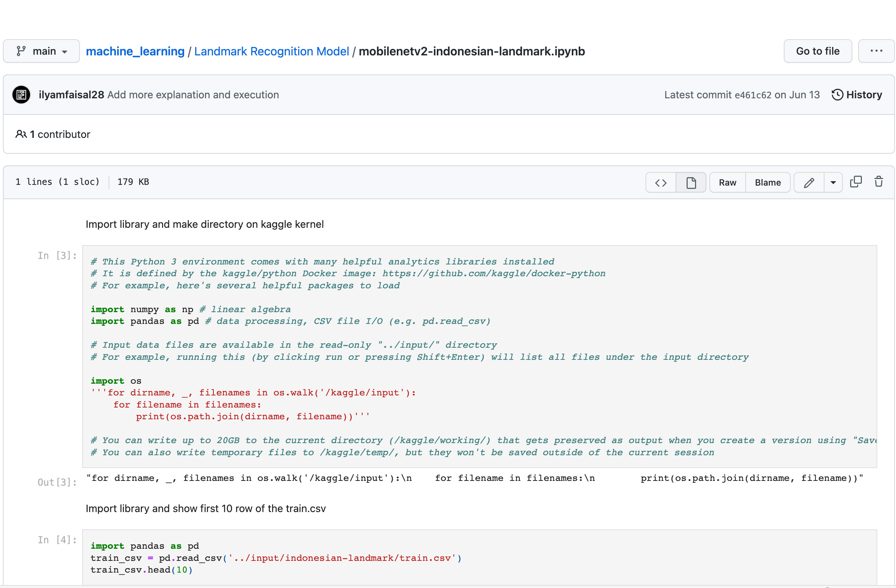The height and width of the screenshot is (588, 896).
Task: Open the machine_learning repository link
Action: point(135,51)
